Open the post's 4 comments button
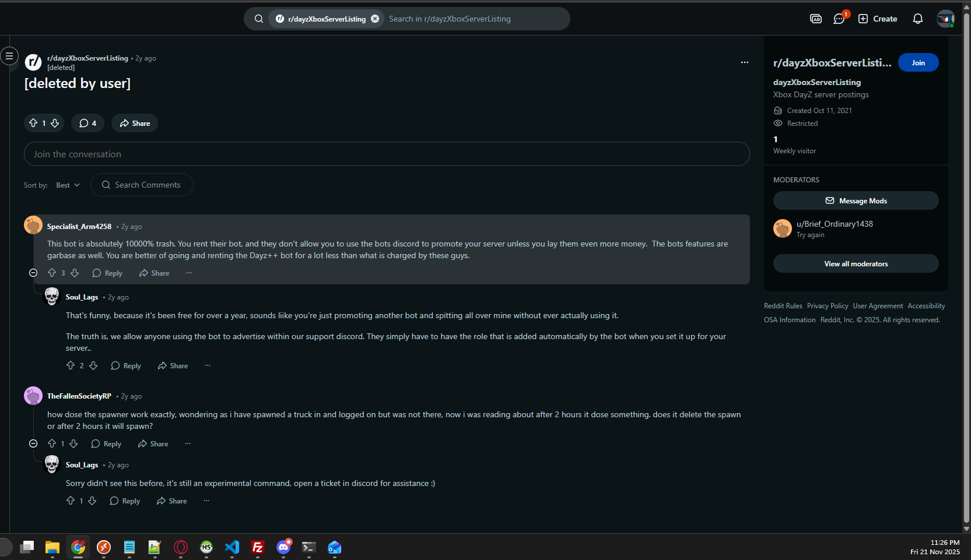This screenshot has width=971, height=560. [87, 123]
